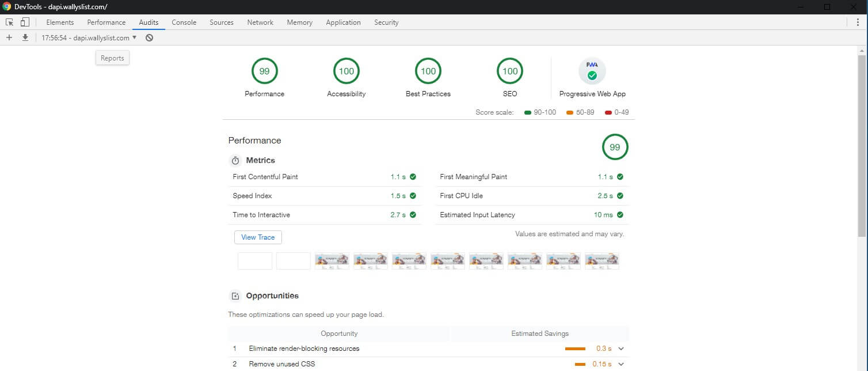Open DevTools three-dot customize menu
This screenshot has height=371, width=868.
click(858, 22)
